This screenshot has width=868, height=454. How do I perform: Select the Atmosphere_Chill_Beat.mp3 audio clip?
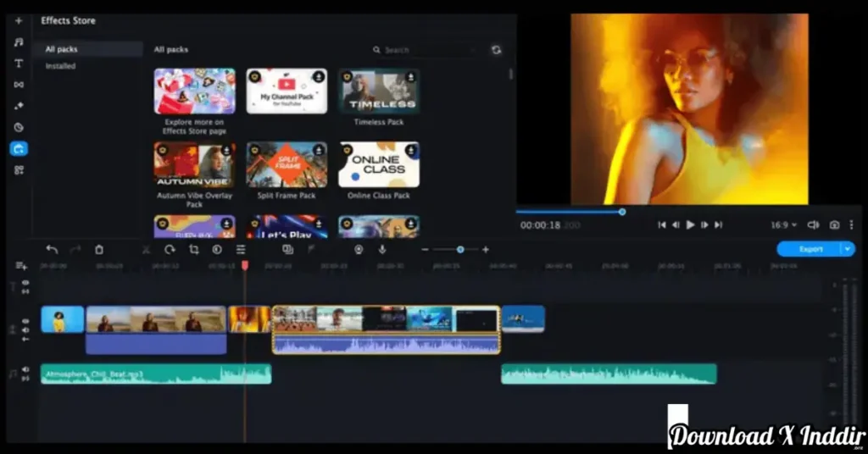pyautogui.click(x=156, y=374)
